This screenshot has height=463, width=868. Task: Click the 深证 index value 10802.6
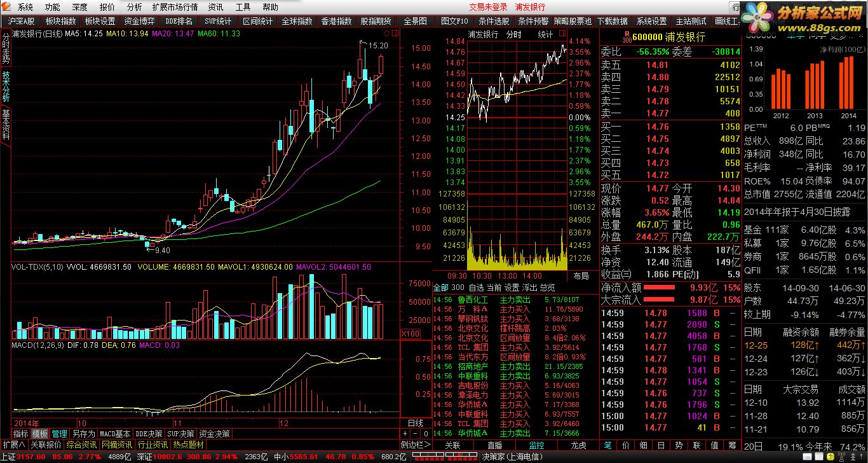169,457
